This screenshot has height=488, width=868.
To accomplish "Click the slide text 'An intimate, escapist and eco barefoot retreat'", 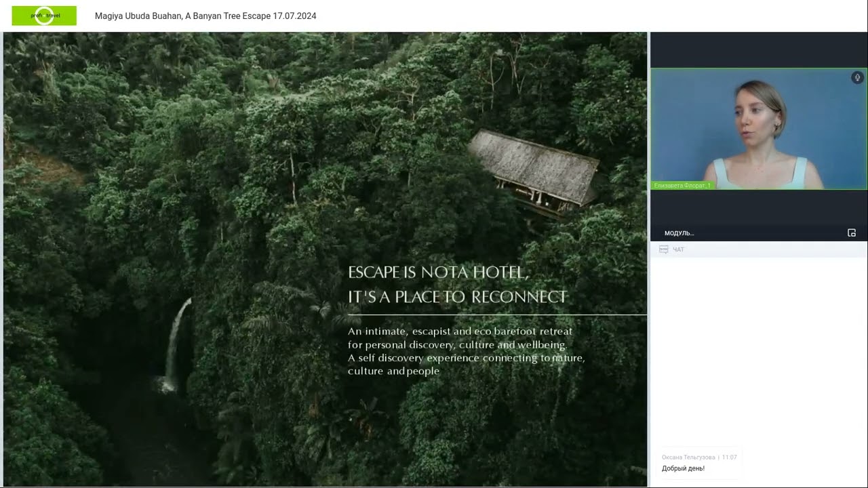I will [x=460, y=331].
